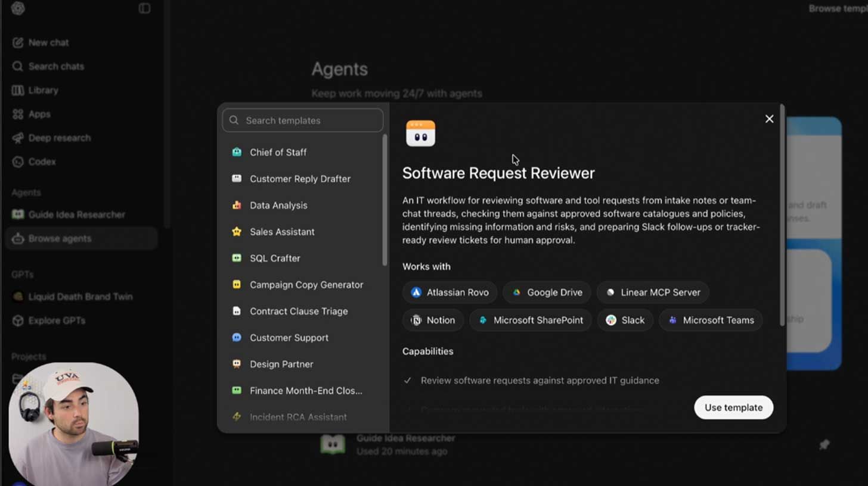The width and height of the screenshot is (868, 486).
Task: Click the Slack integration chip
Action: (x=625, y=320)
